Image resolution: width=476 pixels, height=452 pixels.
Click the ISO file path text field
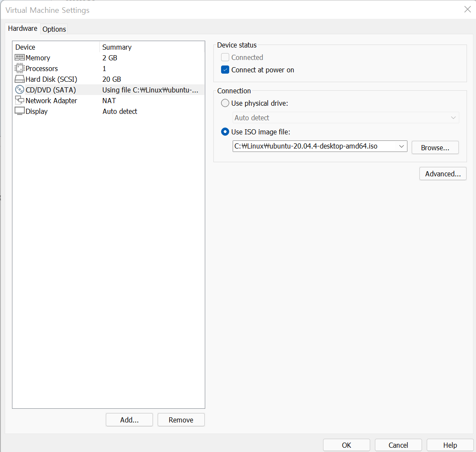314,146
